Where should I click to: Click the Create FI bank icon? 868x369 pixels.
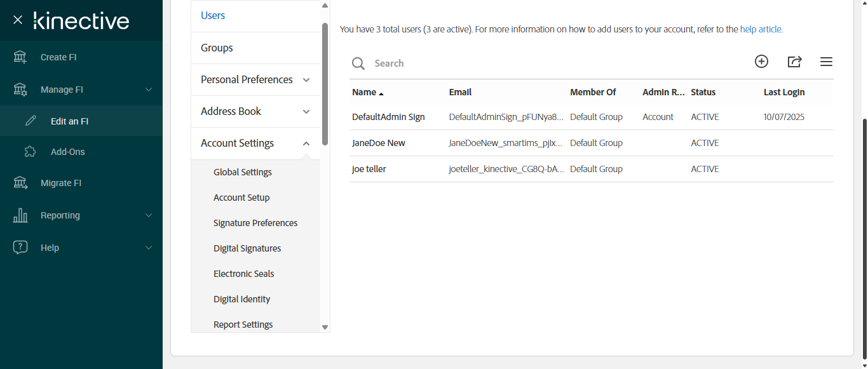(20, 57)
